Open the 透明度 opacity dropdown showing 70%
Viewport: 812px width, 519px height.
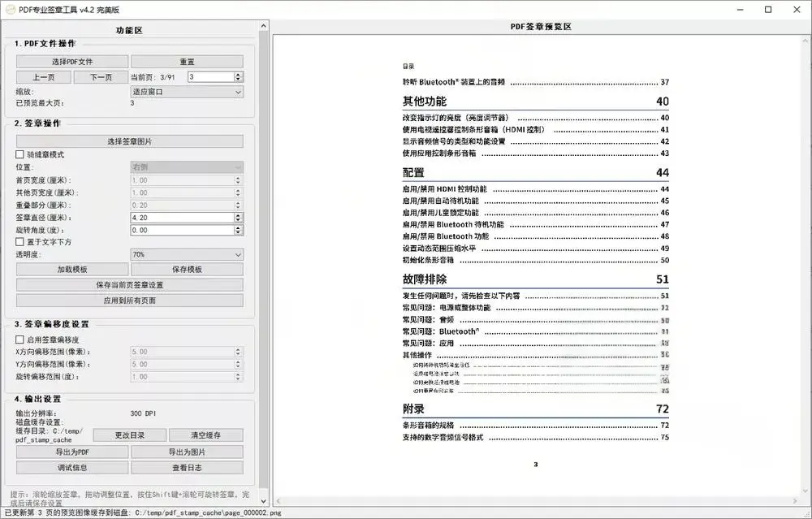[185, 255]
